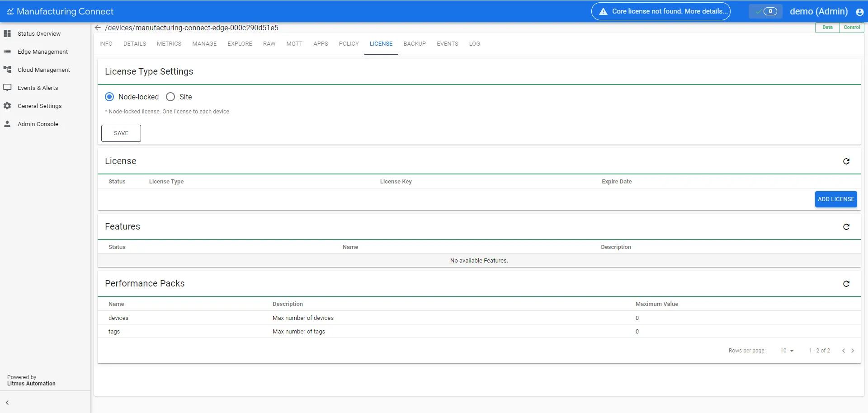Open Cloud Management icon in sidebar

7,70
